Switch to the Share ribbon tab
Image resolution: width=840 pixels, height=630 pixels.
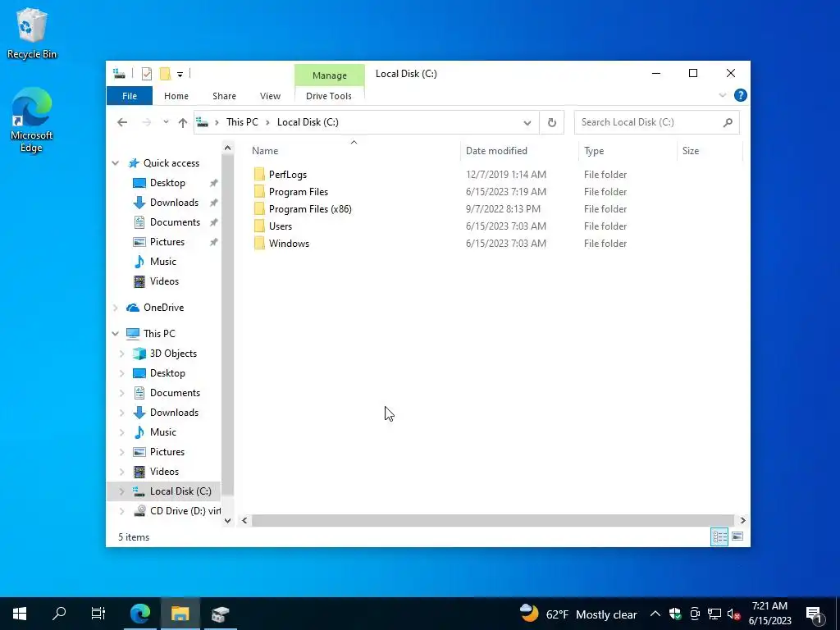(224, 96)
